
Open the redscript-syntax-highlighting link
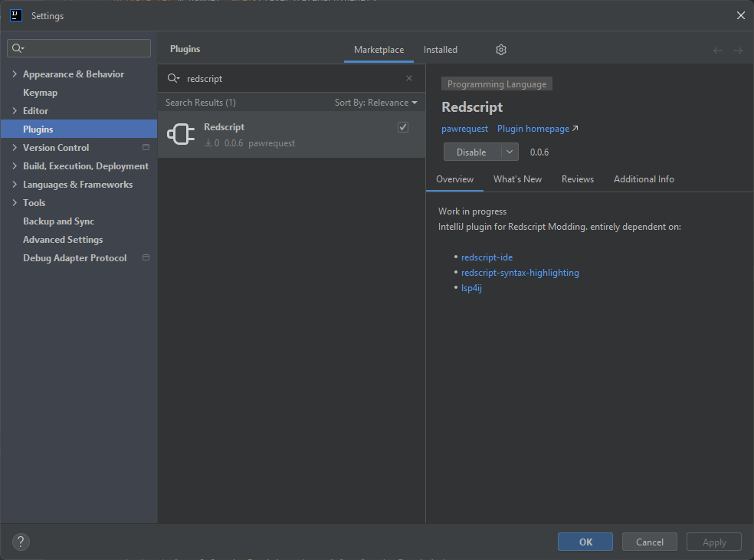click(x=520, y=273)
